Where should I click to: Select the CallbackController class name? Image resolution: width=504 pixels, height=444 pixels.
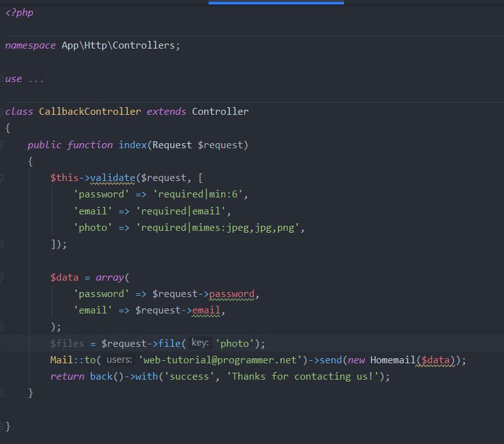pos(89,112)
